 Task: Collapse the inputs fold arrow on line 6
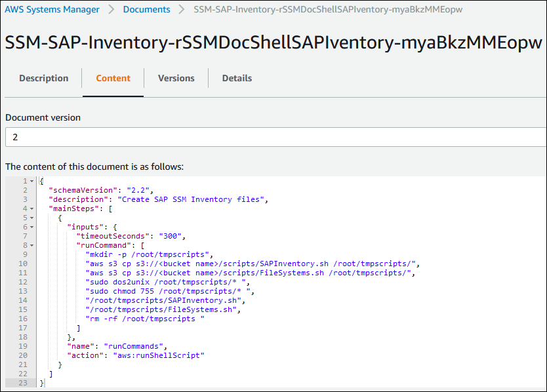[31, 227]
